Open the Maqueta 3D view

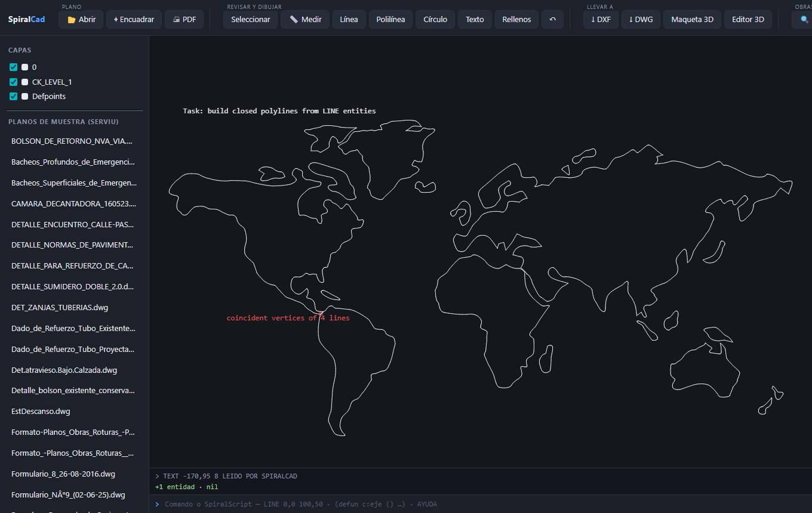point(692,19)
